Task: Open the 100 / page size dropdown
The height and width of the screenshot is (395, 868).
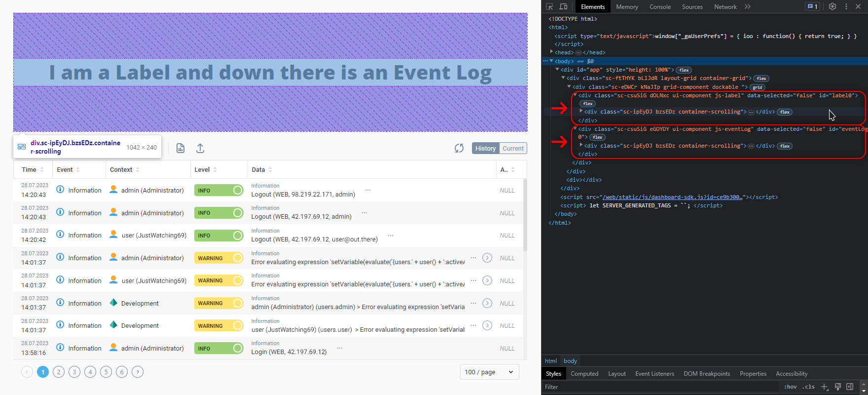Action: tap(489, 372)
